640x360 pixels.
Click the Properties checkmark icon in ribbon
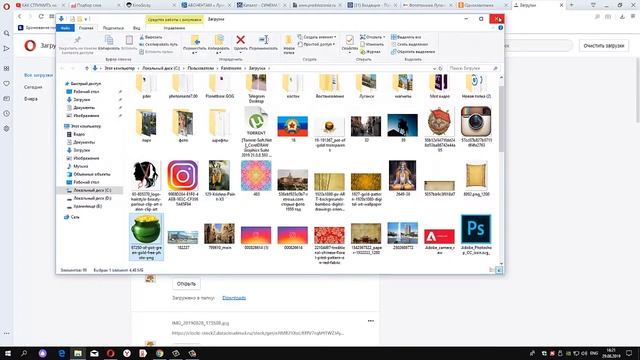point(349,40)
